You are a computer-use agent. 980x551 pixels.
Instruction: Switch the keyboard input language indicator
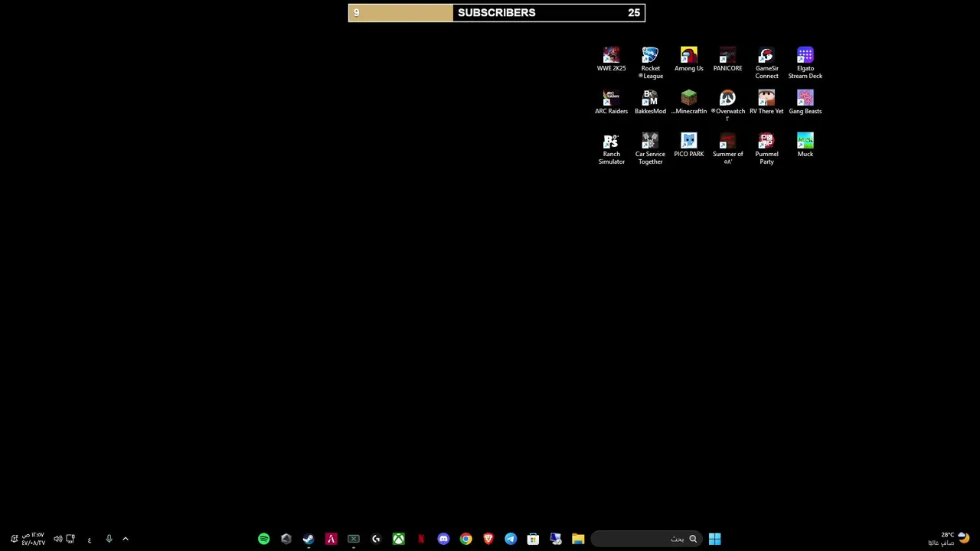click(90, 540)
